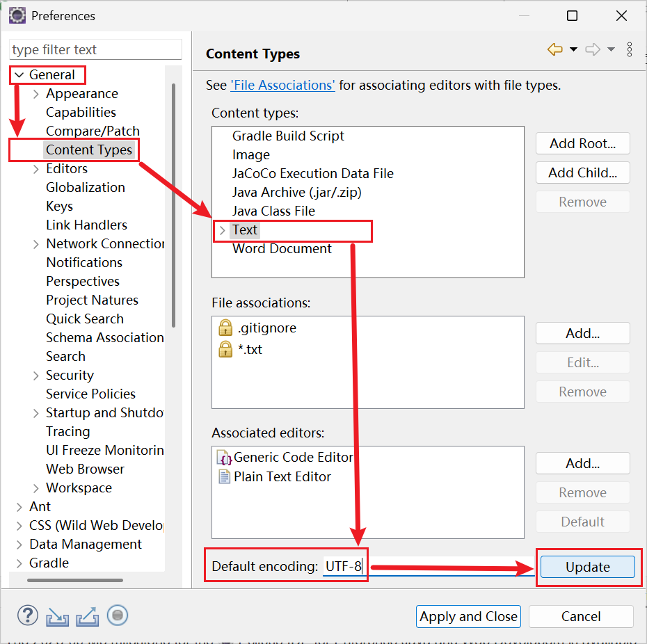Click the import preferences icon
647x644 pixels.
[x=57, y=616]
